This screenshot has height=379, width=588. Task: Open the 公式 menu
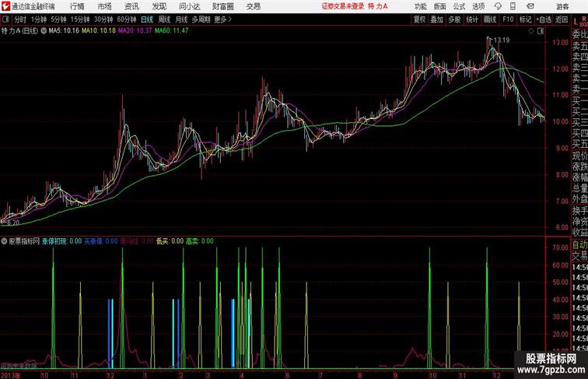[x=459, y=6]
